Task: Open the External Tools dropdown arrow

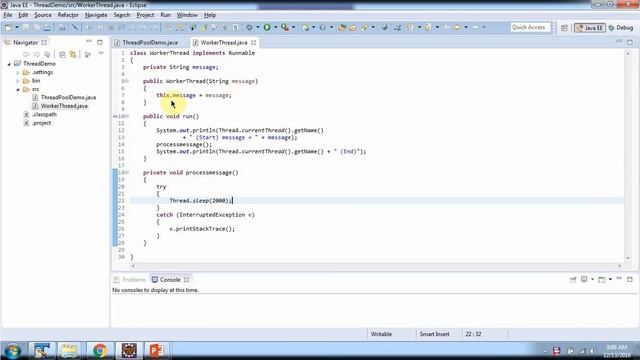Action: point(293,27)
